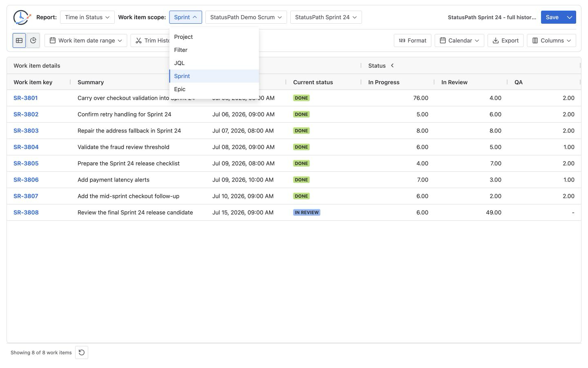
Task: Refresh the work items list
Action: click(82, 352)
